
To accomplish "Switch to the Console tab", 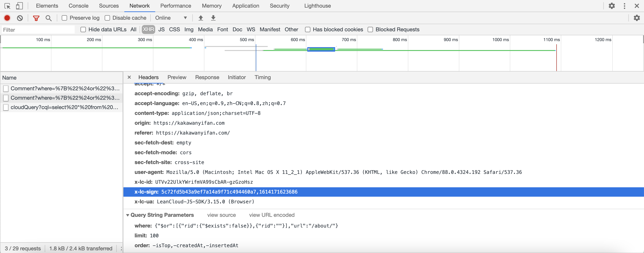I will tap(78, 6).
